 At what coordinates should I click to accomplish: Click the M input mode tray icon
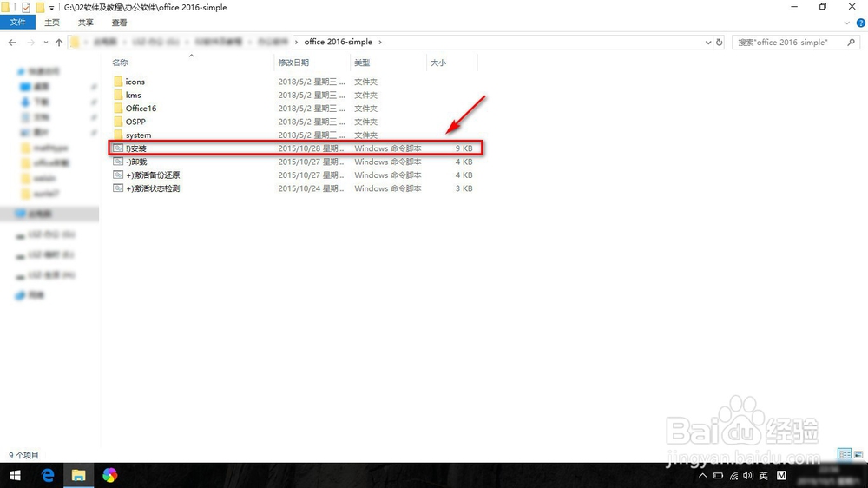click(781, 475)
